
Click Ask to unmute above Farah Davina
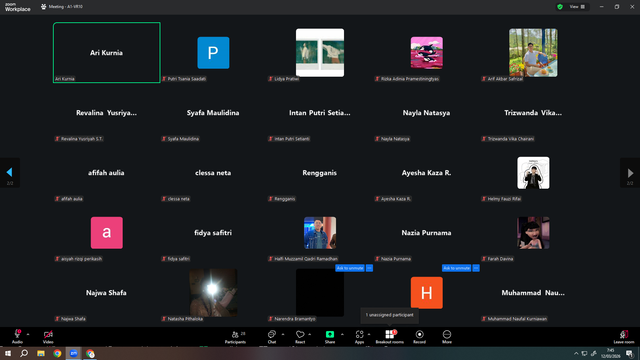tap(456, 268)
